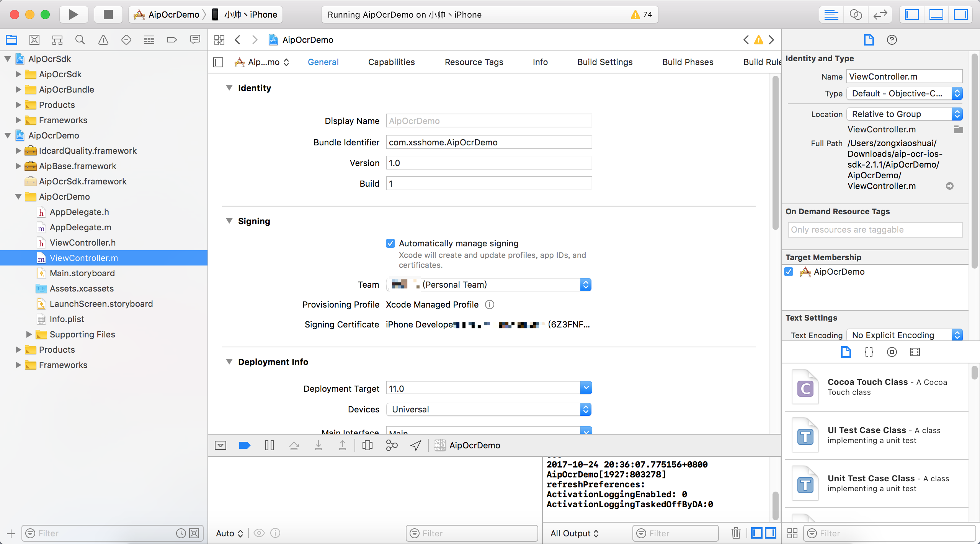Select the General tab
The image size is (980, 544).
click(x=323, y=62)
